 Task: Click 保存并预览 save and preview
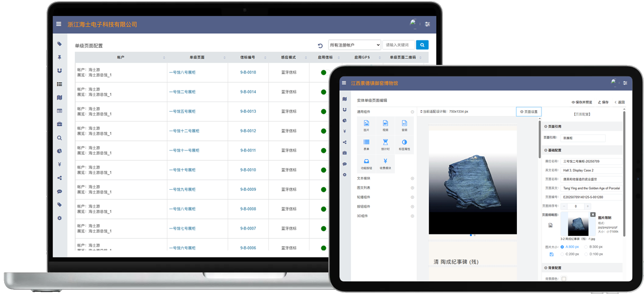582,102
